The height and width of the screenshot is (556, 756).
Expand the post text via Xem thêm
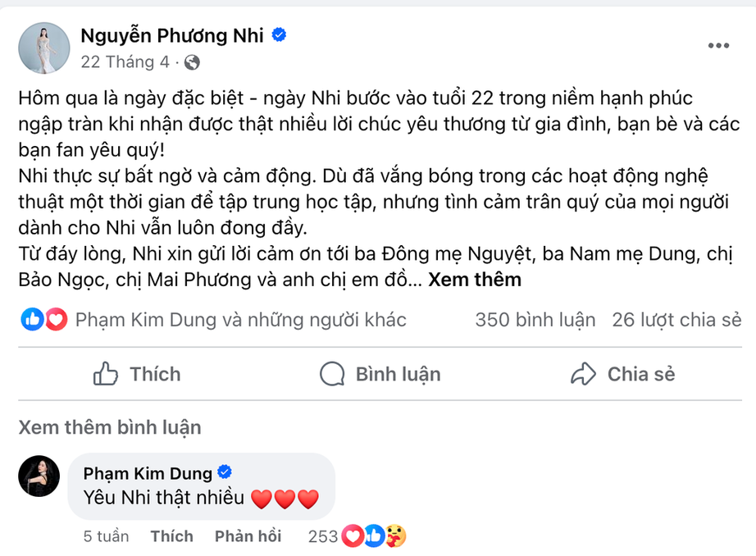tap(473, 279)
